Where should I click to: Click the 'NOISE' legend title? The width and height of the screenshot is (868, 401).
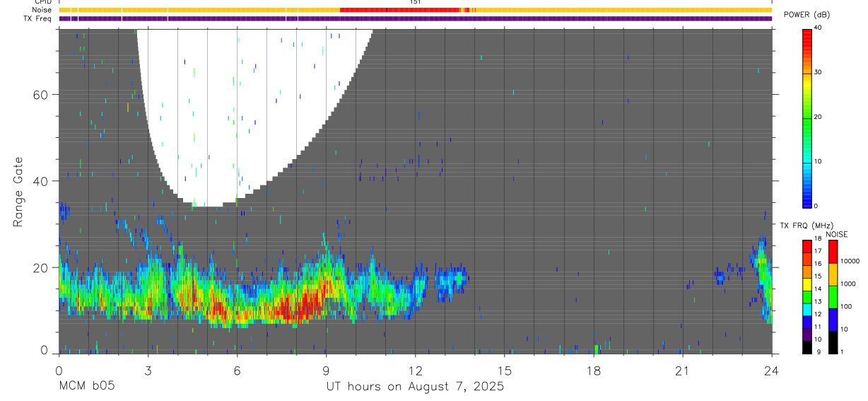tap(837, 234)
